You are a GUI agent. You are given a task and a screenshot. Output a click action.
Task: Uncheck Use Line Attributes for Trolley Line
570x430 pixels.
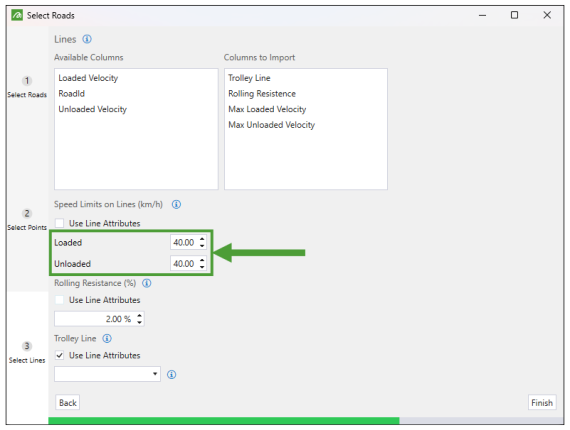click(60, 355)
